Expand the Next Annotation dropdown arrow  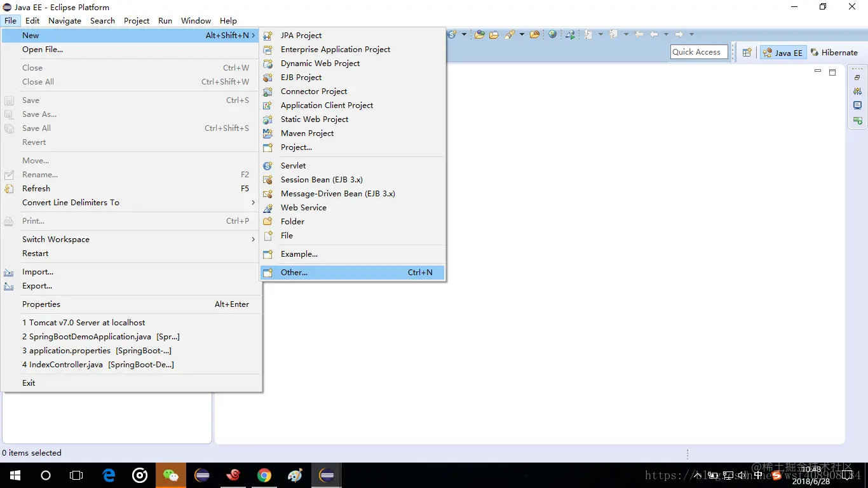click(600, 34)
